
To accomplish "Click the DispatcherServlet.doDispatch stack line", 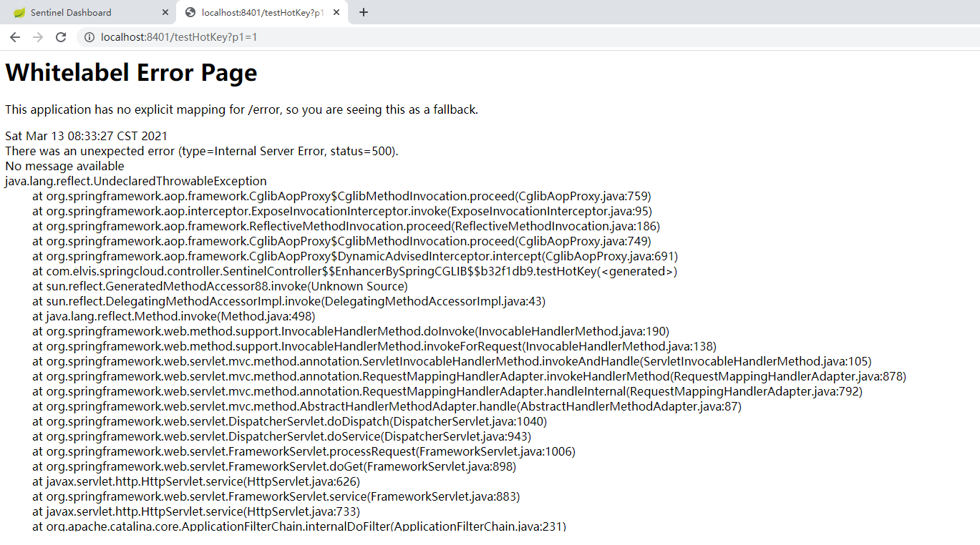I will [290, 421].
